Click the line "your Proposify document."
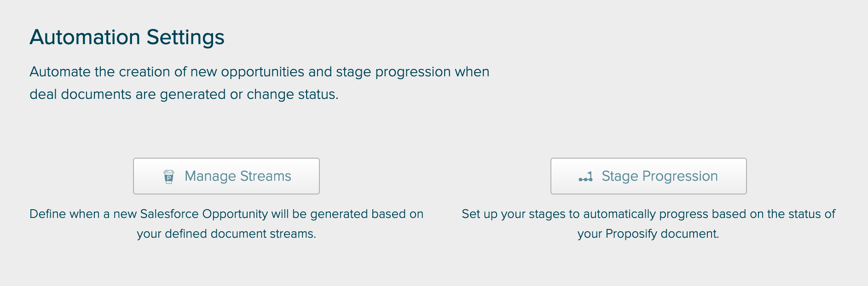Viewport: 868px width, 286px height. (648, 234)
